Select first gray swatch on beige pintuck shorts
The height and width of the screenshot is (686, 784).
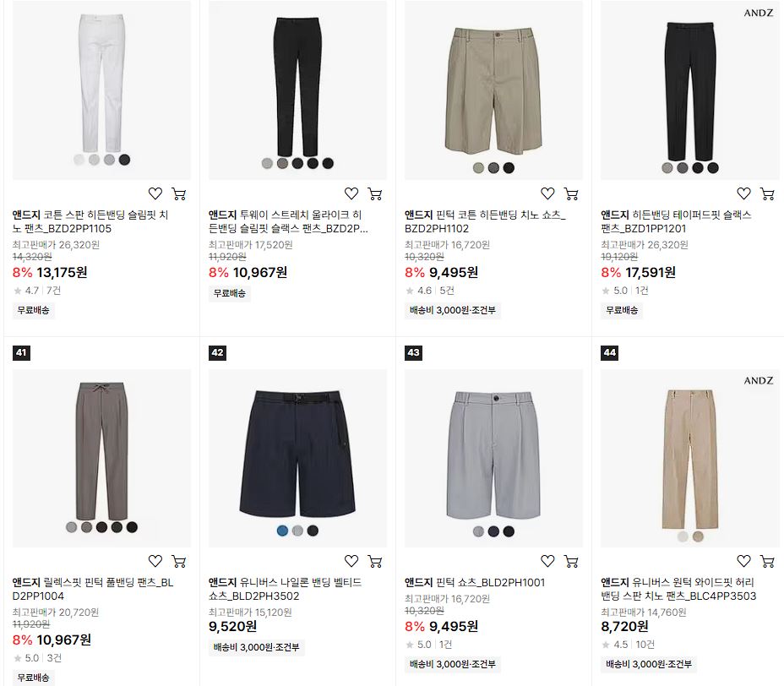[478, 168]
